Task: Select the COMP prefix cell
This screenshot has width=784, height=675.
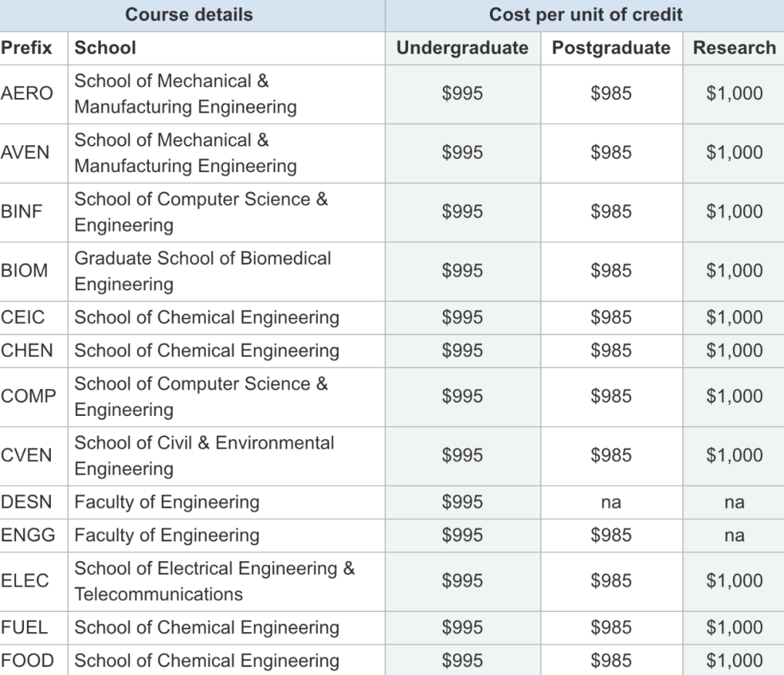Action: click(x=28, y=396)
